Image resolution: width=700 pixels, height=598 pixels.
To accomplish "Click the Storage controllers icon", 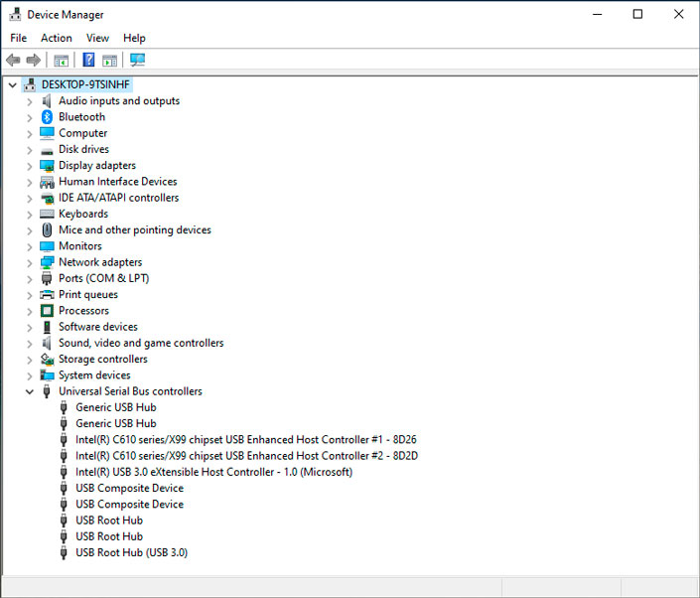I will (47, 359).
